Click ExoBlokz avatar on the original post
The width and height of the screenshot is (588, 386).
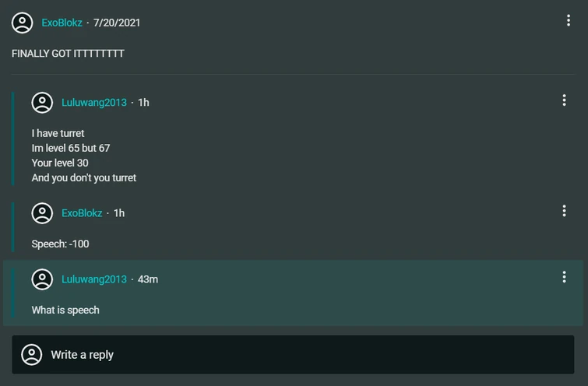coord(23,23)
